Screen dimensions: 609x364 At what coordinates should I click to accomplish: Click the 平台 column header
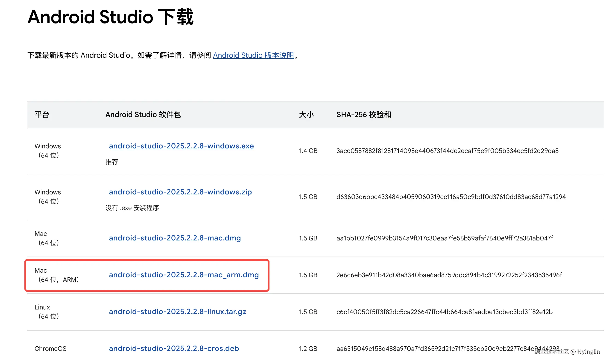click(x=42, y=115)
